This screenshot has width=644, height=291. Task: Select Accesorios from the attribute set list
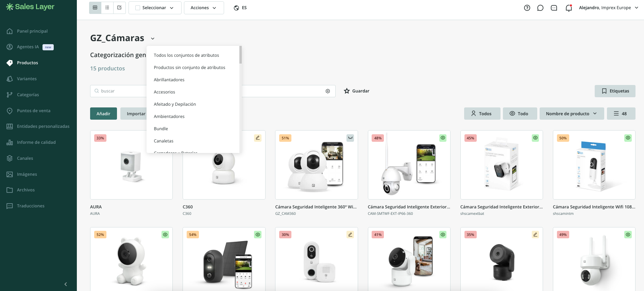pos(165,92)
